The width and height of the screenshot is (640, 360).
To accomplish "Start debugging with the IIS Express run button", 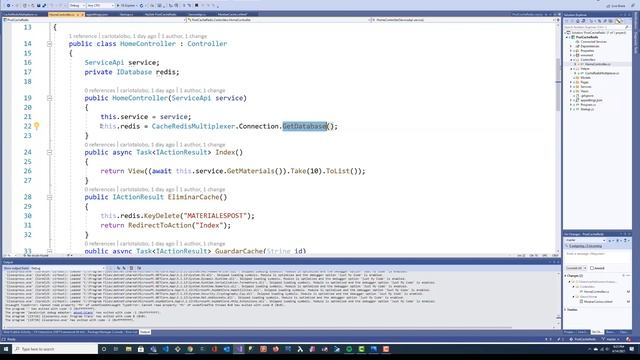I will point(126,6).
